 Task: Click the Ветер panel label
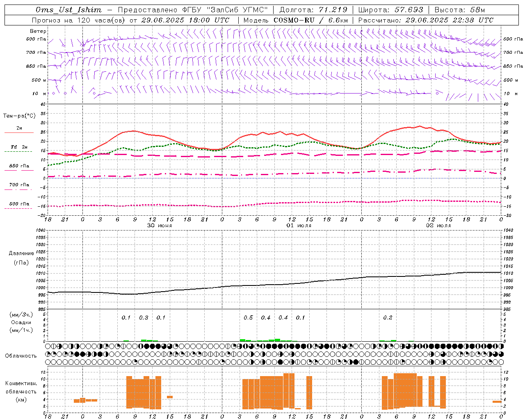38,31
